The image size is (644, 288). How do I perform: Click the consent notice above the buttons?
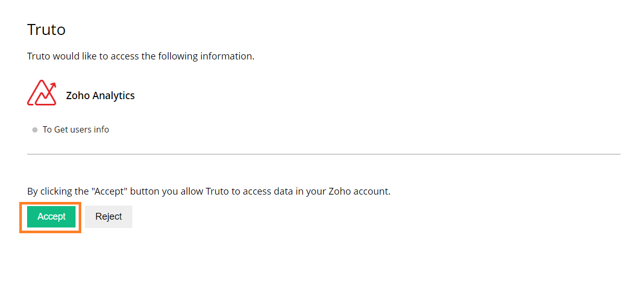tap(209, 191)
